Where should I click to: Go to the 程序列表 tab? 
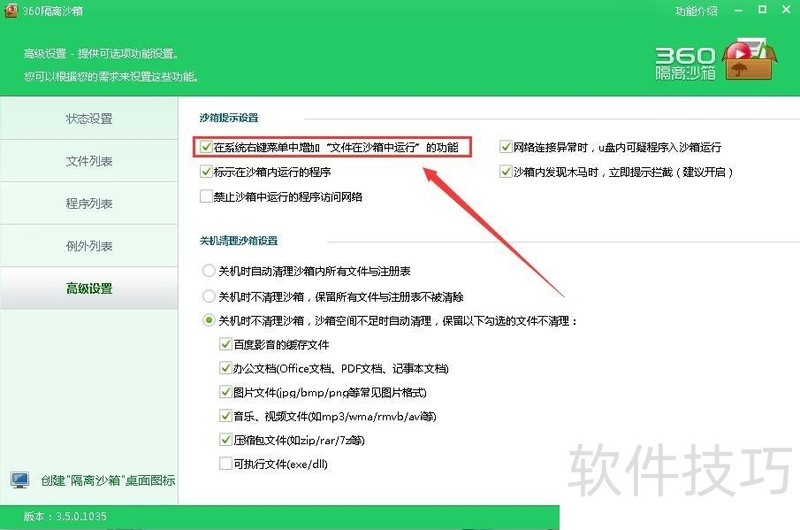89,204
